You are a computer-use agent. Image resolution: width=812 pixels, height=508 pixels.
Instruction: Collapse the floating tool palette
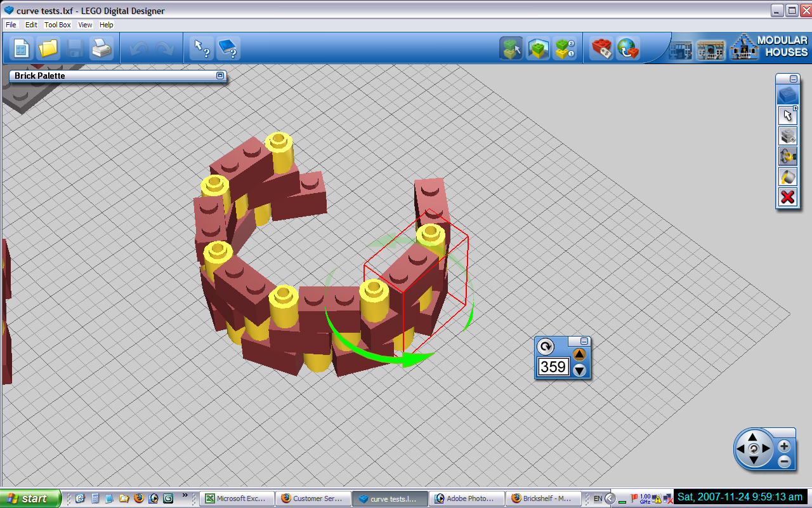[793, 79]
